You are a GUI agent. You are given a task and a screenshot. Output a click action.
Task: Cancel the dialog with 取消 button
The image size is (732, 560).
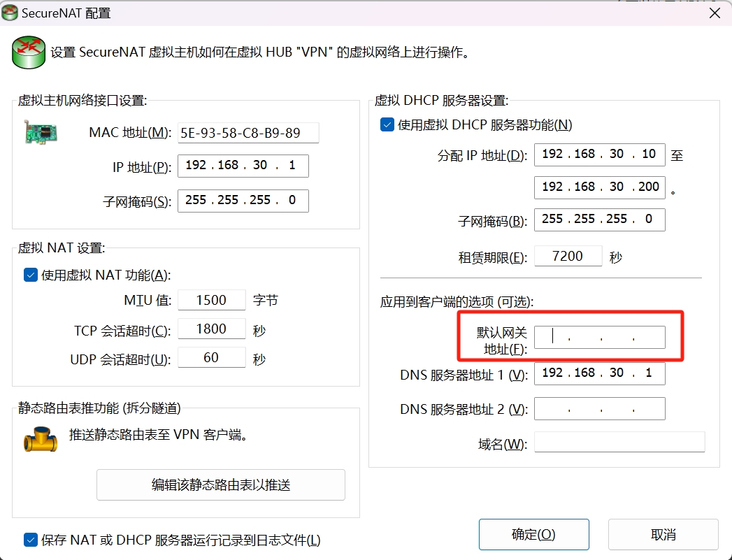tap(663, 534)
